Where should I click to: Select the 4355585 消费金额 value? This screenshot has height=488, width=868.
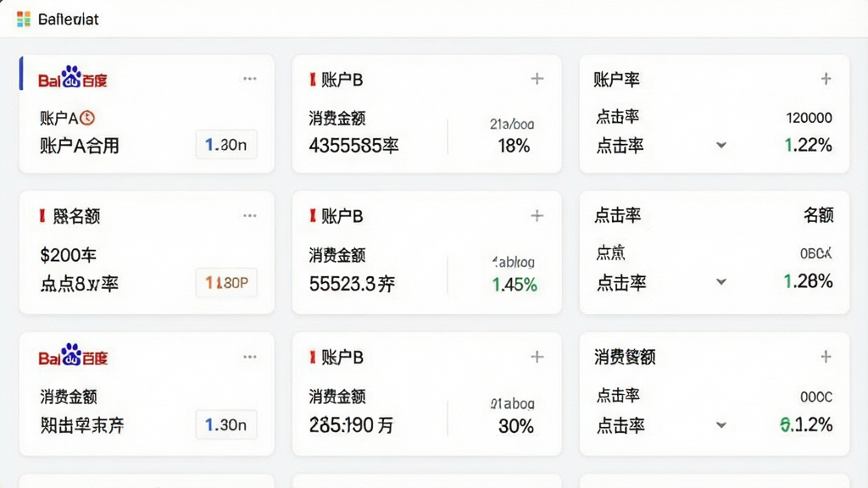coord(353,146)
